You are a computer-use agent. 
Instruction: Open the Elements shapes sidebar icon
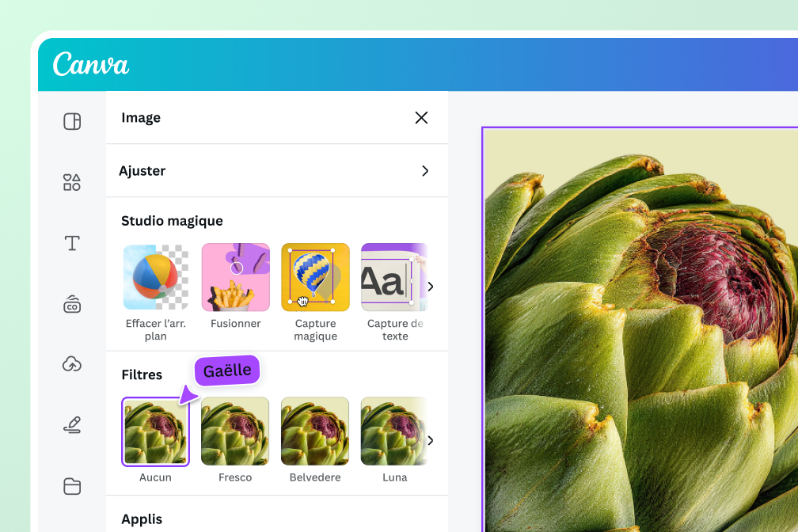click(x=72, y=182)
